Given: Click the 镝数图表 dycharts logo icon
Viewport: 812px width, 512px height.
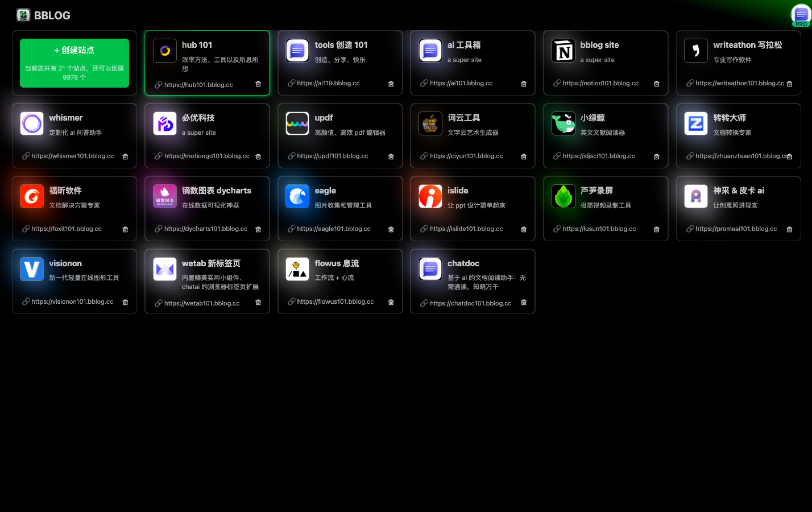Looking at the screenshot, I should coord(165,196).
